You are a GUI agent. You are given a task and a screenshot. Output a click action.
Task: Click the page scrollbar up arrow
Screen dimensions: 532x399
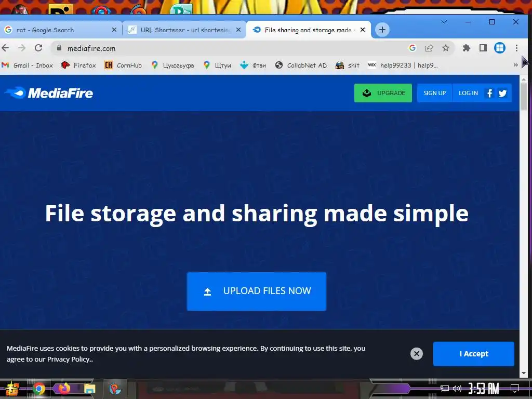[524, 79]
